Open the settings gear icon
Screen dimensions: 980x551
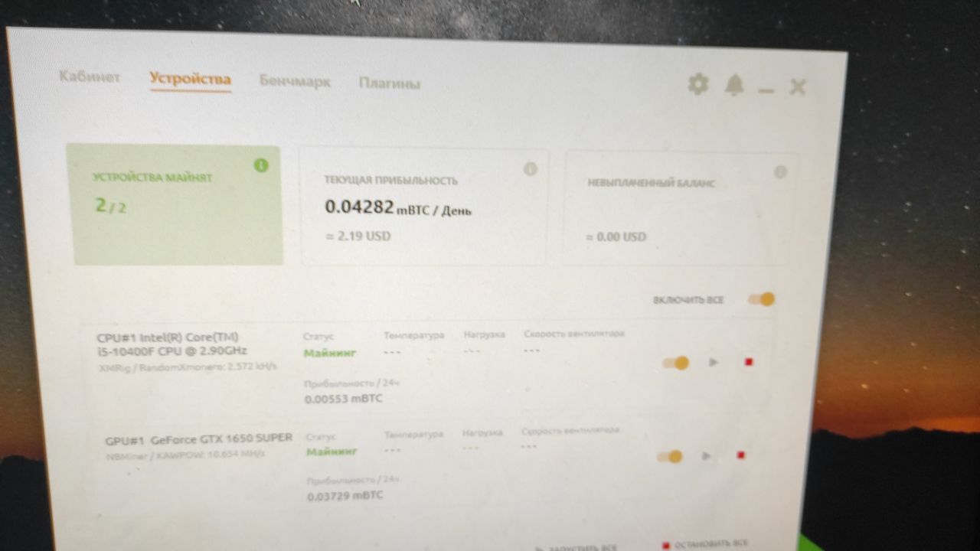pyautogui.click(x=697, y=84)
